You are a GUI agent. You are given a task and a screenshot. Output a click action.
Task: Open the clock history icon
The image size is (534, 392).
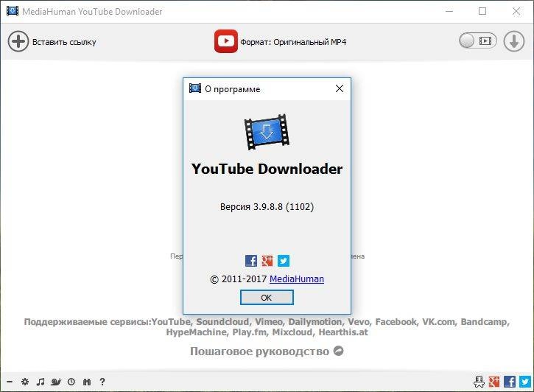pos(71,382)
